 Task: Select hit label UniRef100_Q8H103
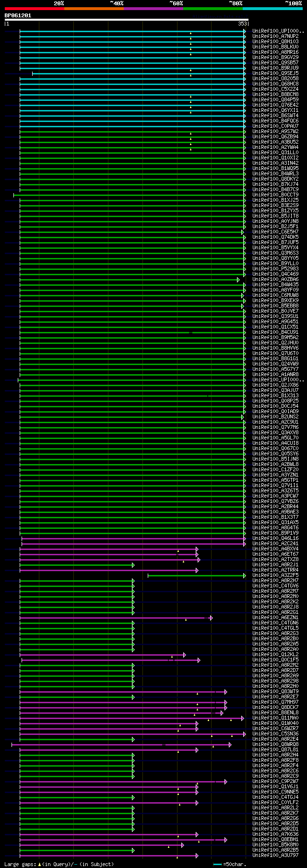275,41
